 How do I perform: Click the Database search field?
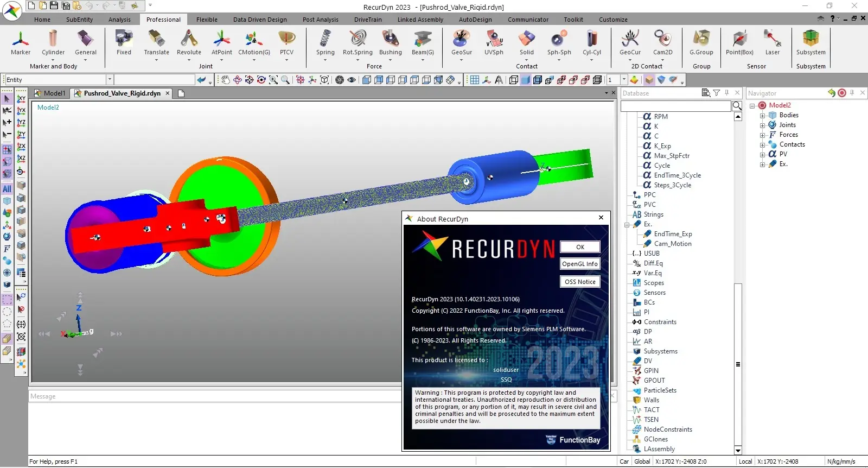coord(676,106)
